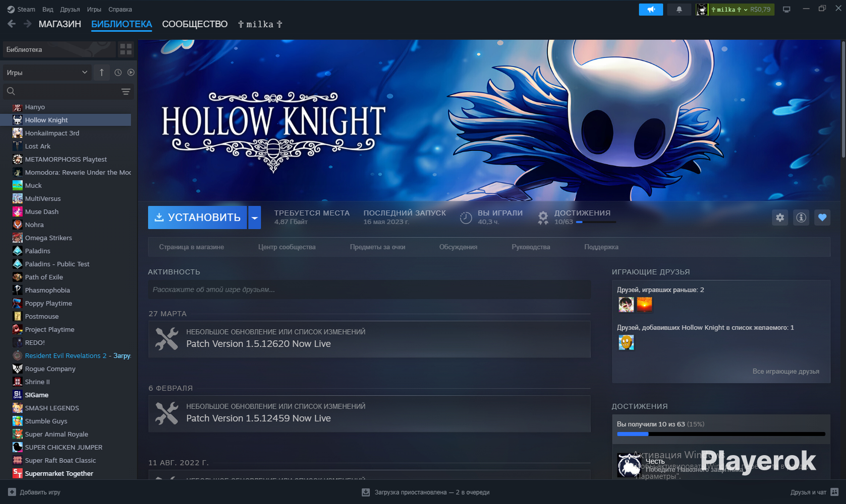
Task: Switch library to grid view icon
Action: point(126,49)
